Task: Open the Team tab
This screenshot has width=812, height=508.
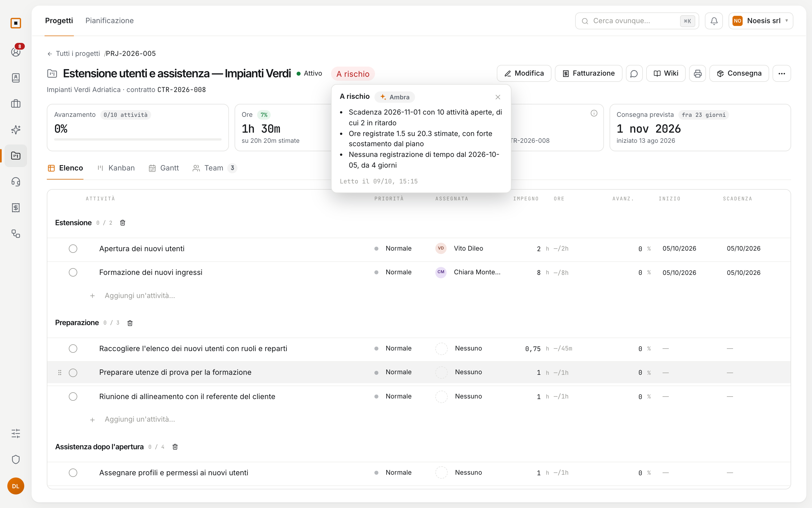Action: click(215, 168)
